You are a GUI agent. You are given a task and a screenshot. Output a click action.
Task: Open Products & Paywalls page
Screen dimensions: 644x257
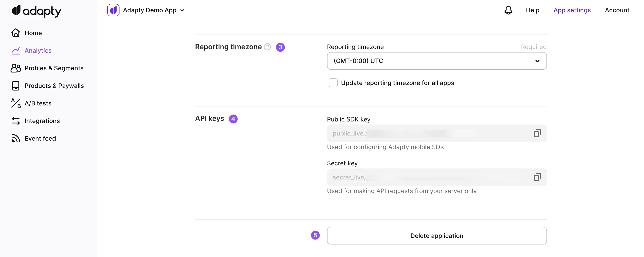pos(54,86)
